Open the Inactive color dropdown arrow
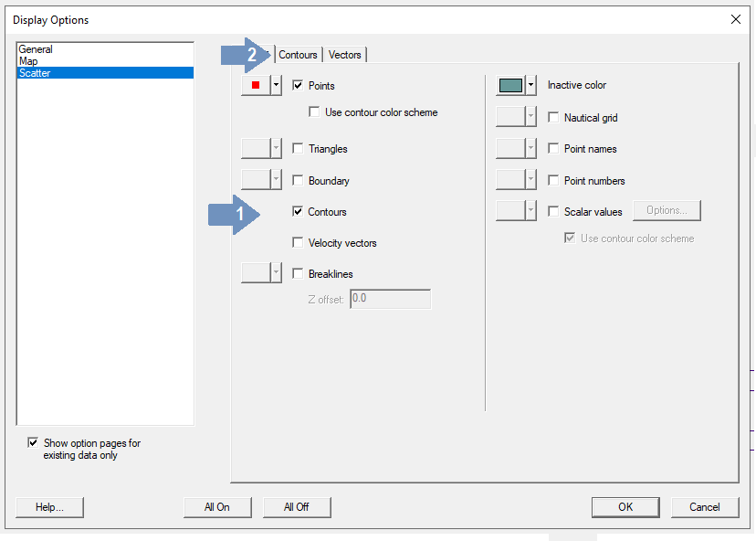756x541 pixels. (530, 85)
